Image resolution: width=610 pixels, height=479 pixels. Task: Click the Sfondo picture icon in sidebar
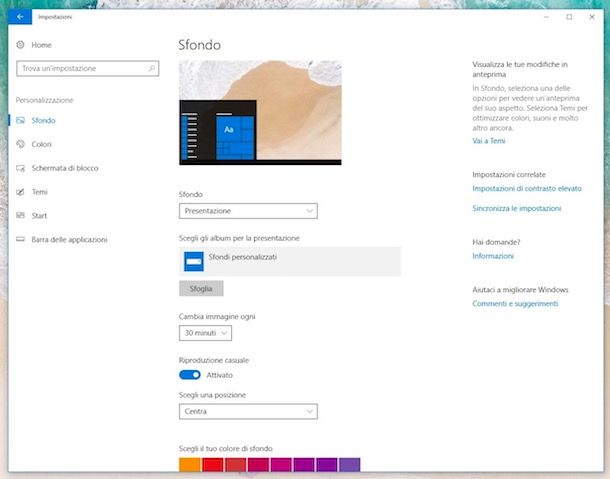click(20, 120)
